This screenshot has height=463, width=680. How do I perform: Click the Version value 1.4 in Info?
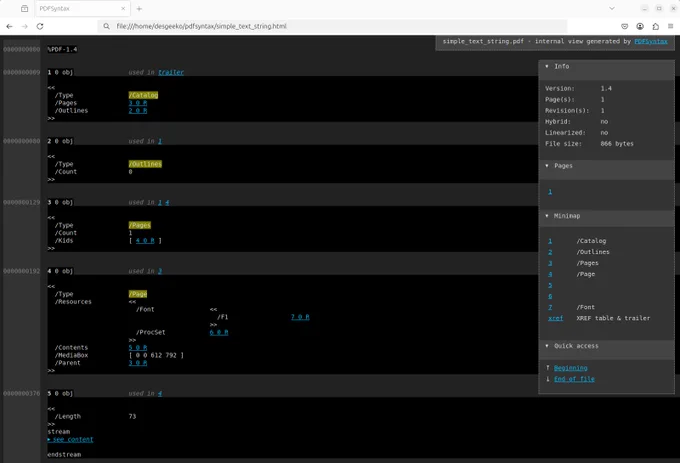(606, 88)
